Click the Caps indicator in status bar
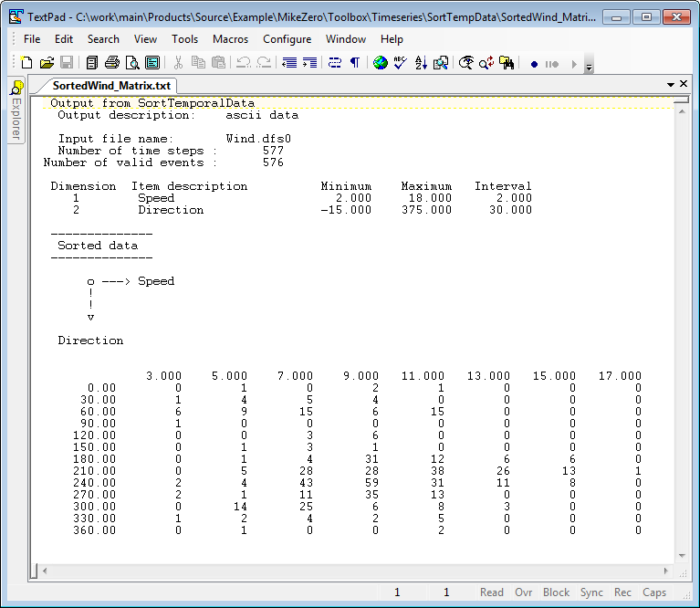Image resolution: width=700 pixels, height=608 pixels. click(x=654, y=592)
